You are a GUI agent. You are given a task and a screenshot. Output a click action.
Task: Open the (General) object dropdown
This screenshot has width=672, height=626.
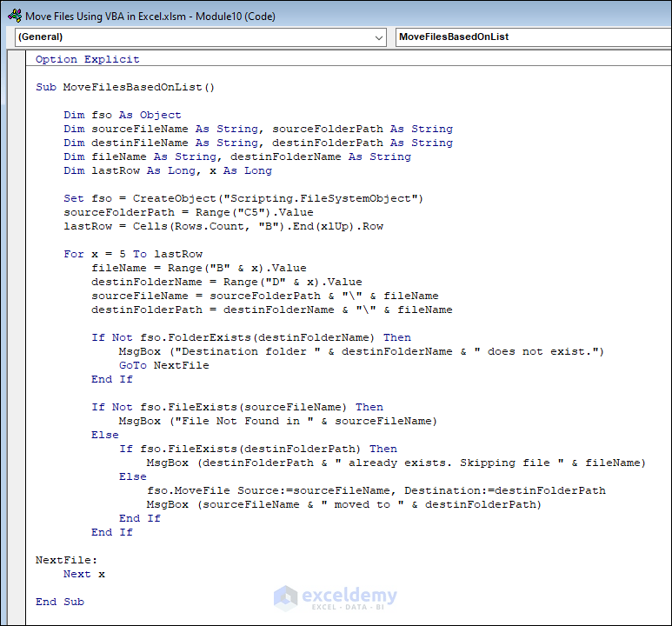(x=201, y=37)
